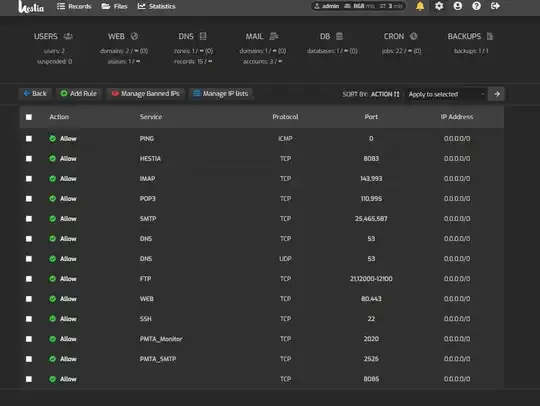Open the Apply to selected dropdown
Screen dimensions: 540x406
[446, 94]
